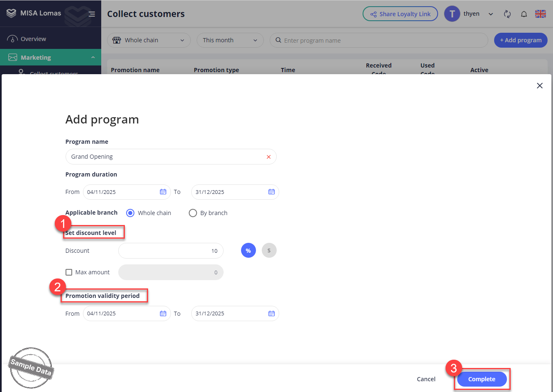Click the sync refresh icon

pos(507,14)
